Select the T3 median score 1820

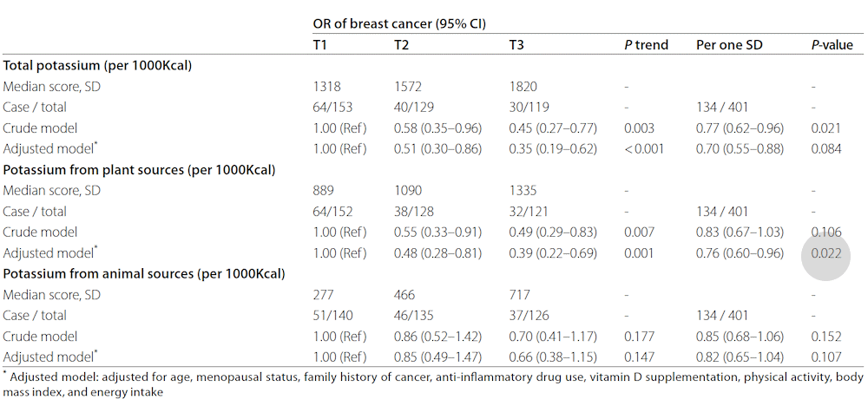pos(523,87)
